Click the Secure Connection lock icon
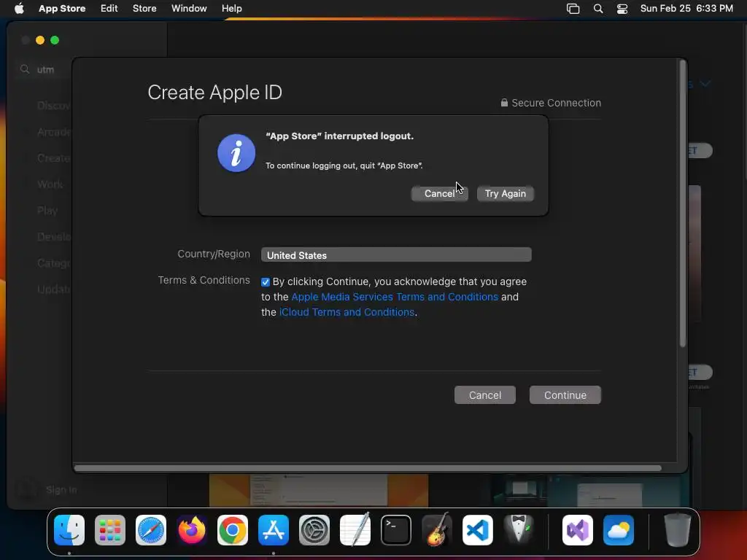 coord(504,102)
